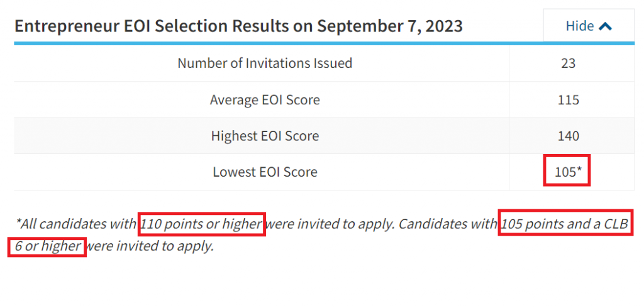Viewport: 644px width, 308px height.
Task: Click the final 'were invited to apply.' text
Action: point(151,247)
